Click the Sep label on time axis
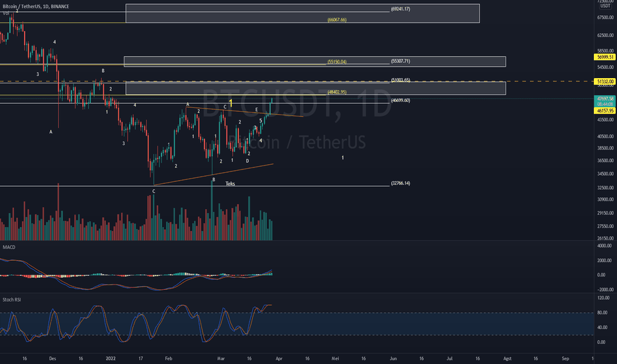617x364 pixels. (565, 359)
